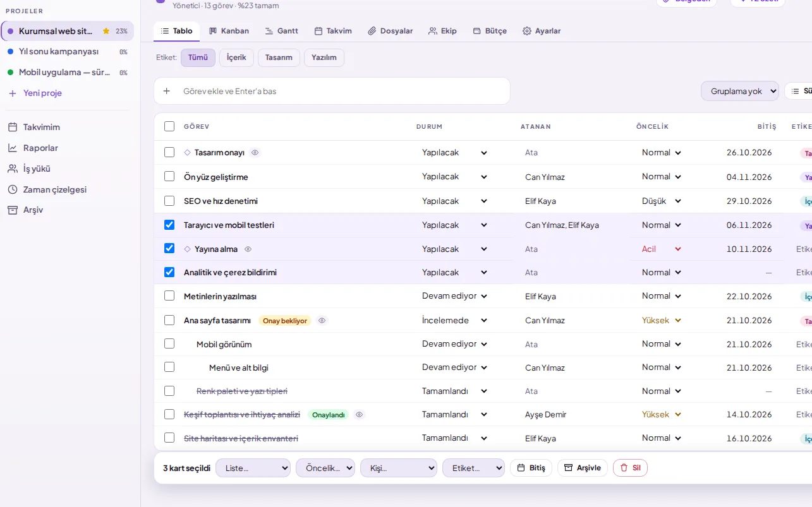The image size is (812, 507).
Task: Open Liste... dropdown in bulk action bar
Action: (253, 468)
